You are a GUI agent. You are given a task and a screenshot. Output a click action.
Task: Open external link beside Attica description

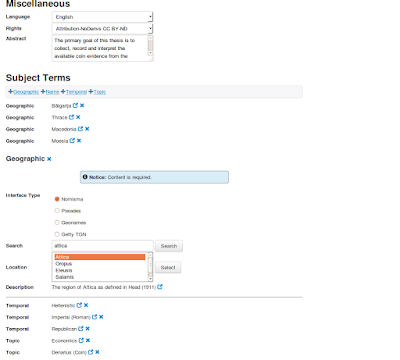160,287
